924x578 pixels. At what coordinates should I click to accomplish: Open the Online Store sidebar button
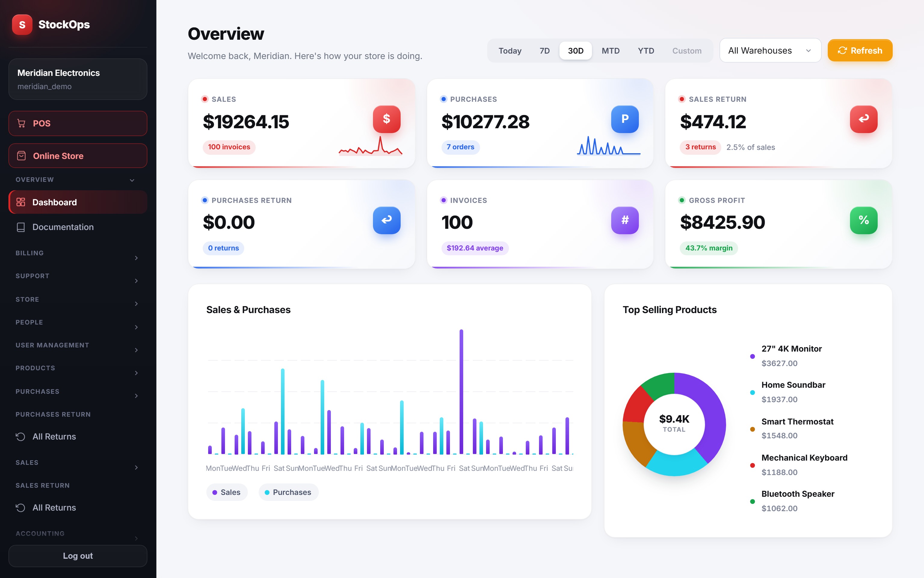[x=78, y=156]
